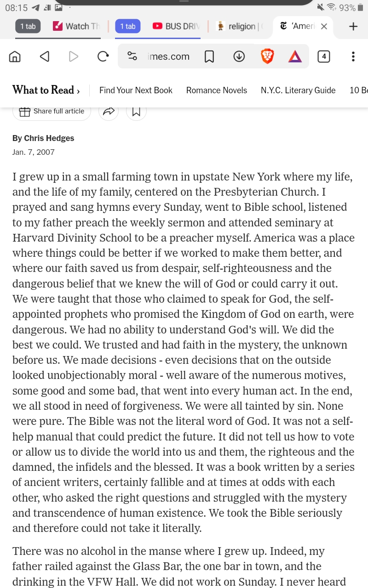Click the 'Share full article' button
Viewport: 368px width, 588px height.
(52, 111)
